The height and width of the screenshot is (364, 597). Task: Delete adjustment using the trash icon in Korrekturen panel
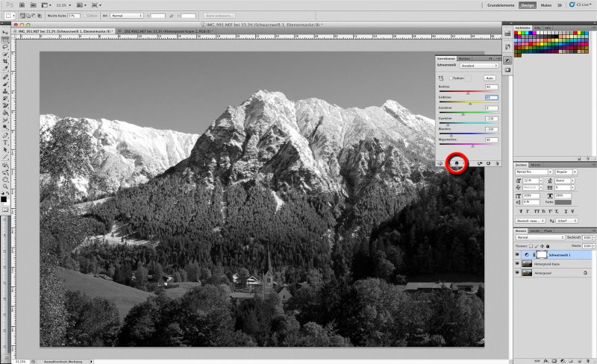click(497, 163)
